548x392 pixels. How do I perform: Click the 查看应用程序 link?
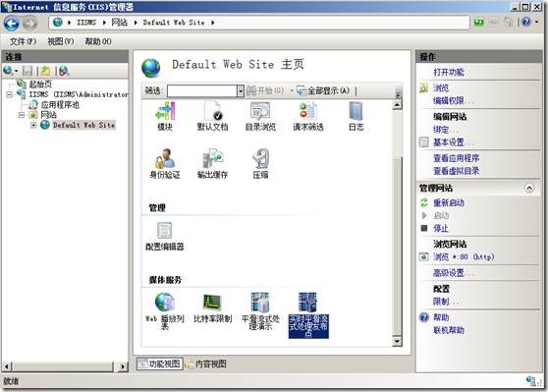click(456, 158)
